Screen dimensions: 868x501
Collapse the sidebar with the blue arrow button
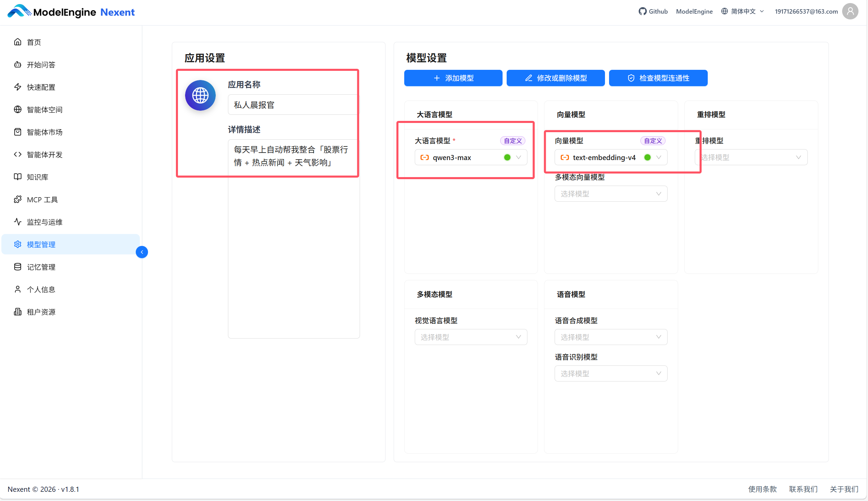(142, 252)
